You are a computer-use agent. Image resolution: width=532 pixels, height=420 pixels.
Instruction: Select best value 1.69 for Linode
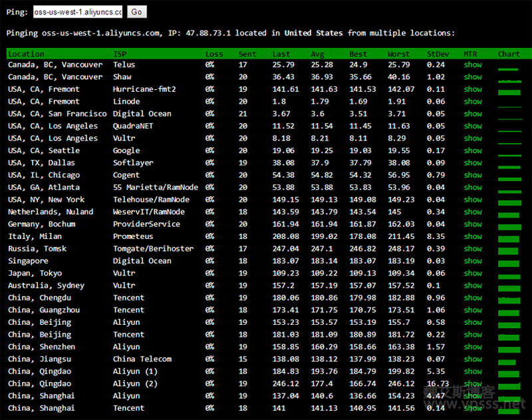pyautogui.click(x=358, y=101)
